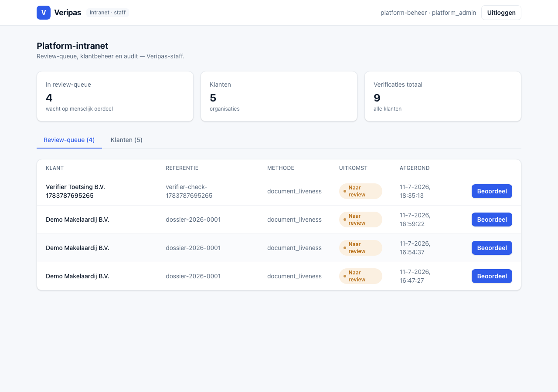Open the Klanten (5) tab

[x=126, y=140]
